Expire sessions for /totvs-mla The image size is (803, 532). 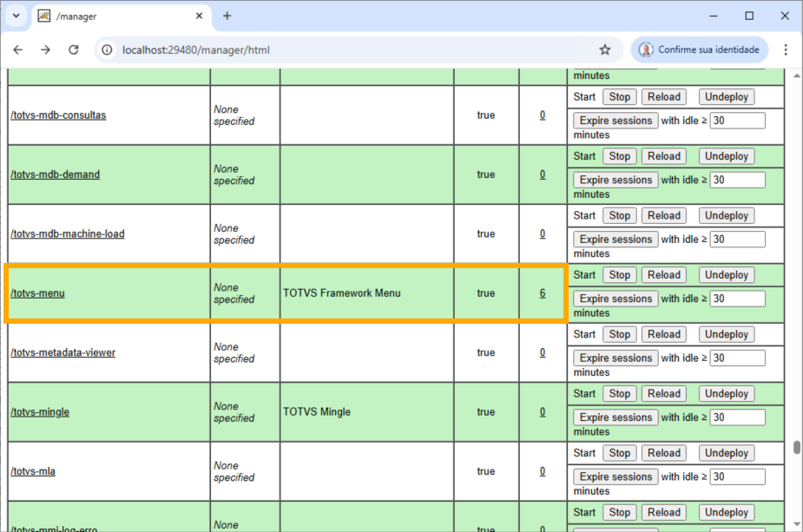pyautogui.click(x=615, y=476)
